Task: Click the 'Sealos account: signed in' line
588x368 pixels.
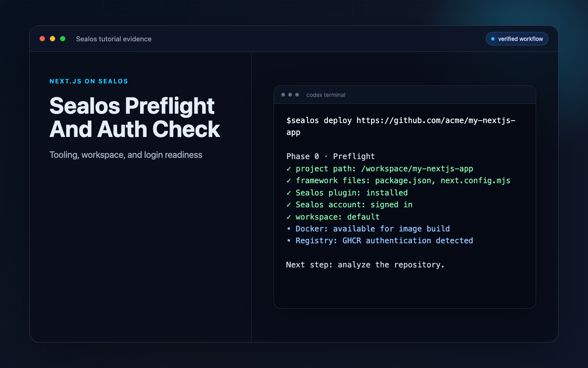Action: pyautogui.click(x=349, y=204)
